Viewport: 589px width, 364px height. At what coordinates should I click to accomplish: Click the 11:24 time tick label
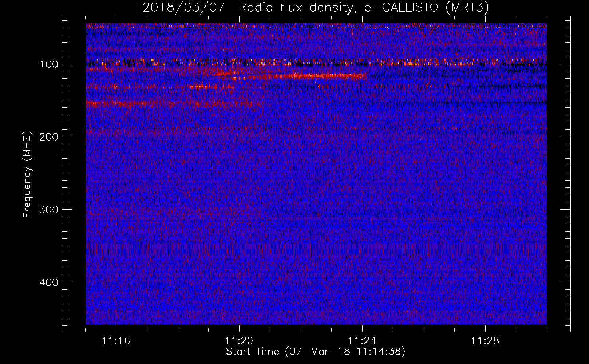(362, 341)
